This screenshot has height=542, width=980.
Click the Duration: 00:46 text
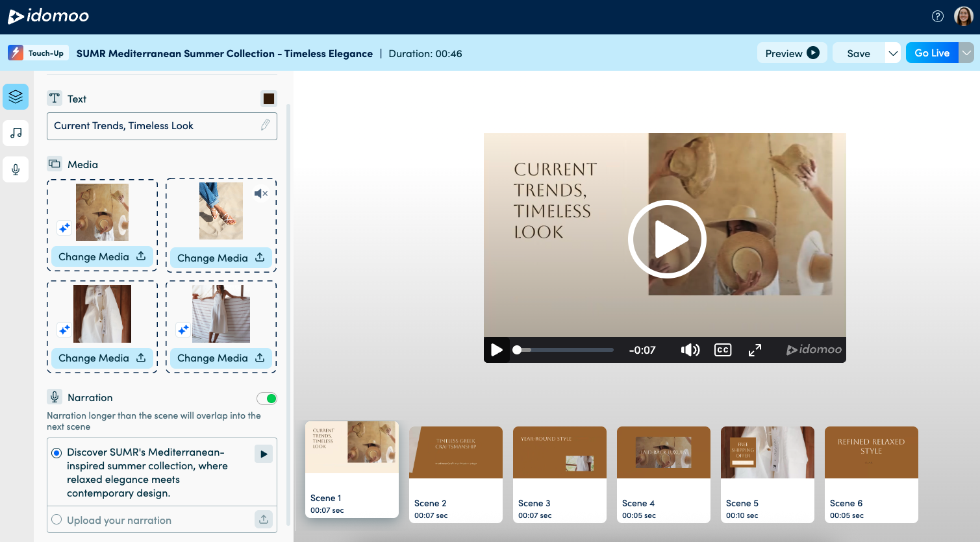(x=425, y=53)
